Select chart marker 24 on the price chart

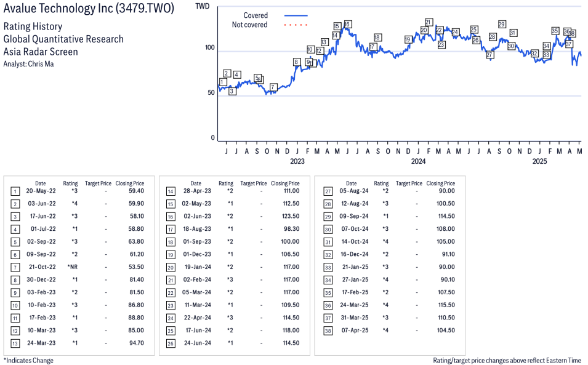pos(455,32)
